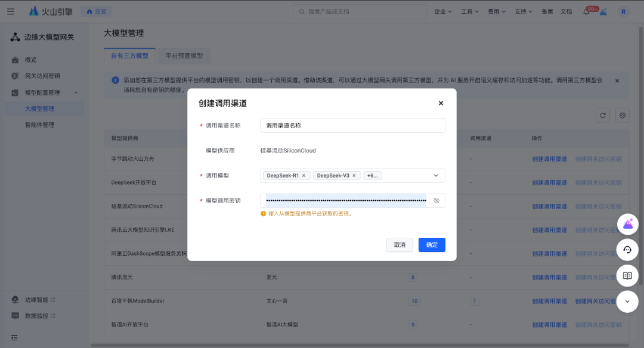Click model count badge 5 for 智谱AI
Screen dimensions: 644x348
tap(413, 325)
